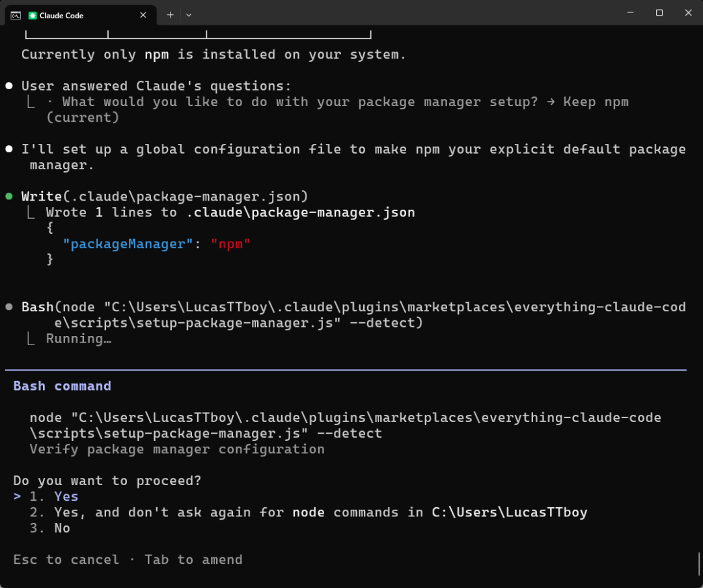Click the Write(.claude\package-manager.json) line
This screenshot has height=588, width=703.
(165, 197)
